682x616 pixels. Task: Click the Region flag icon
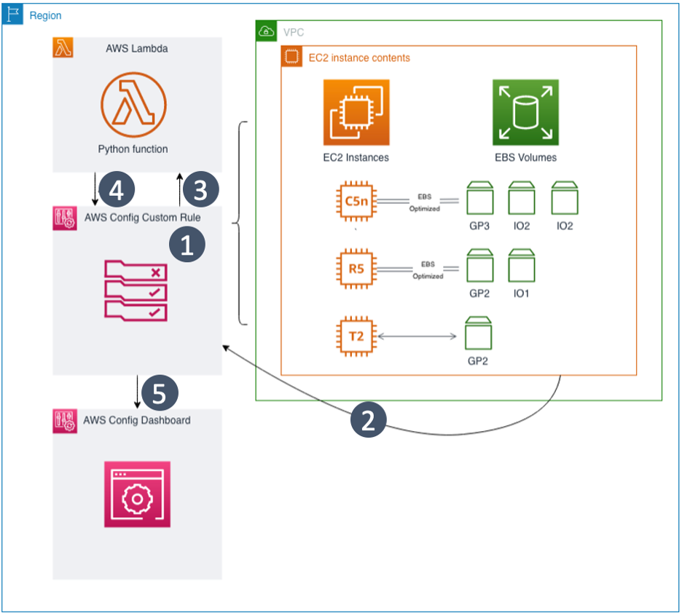pos(12,15)
